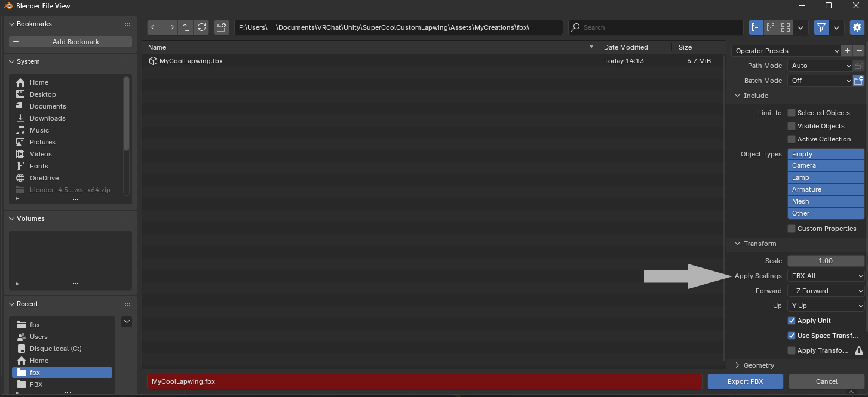Enable the Custom Properties checkbox
This screenshot has width=868, height=397.
792,229
